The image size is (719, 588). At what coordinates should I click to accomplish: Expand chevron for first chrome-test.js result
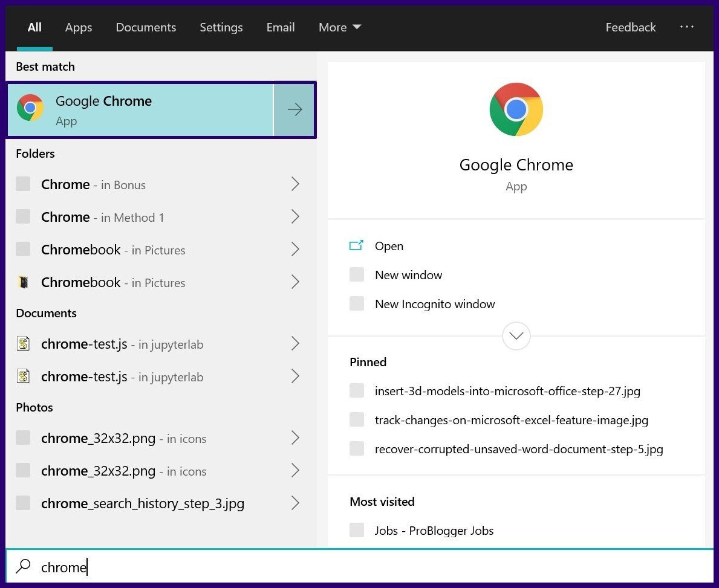[x=295, y=344]
